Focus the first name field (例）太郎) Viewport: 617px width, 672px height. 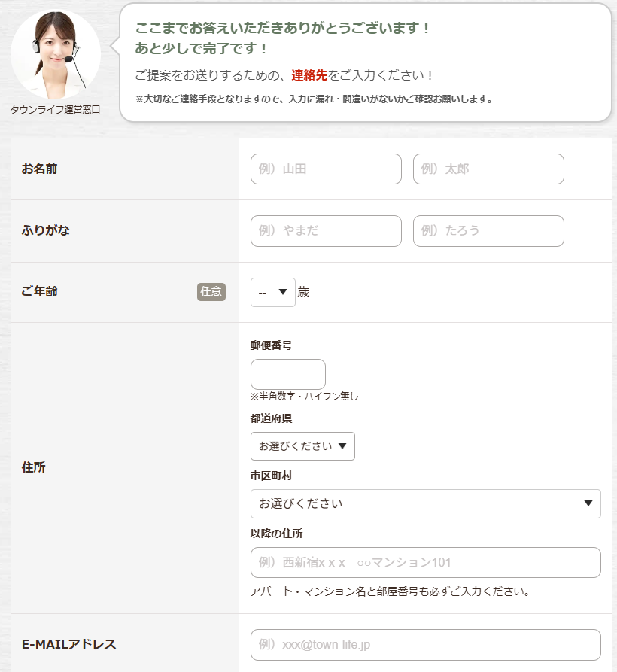(488, 169)
